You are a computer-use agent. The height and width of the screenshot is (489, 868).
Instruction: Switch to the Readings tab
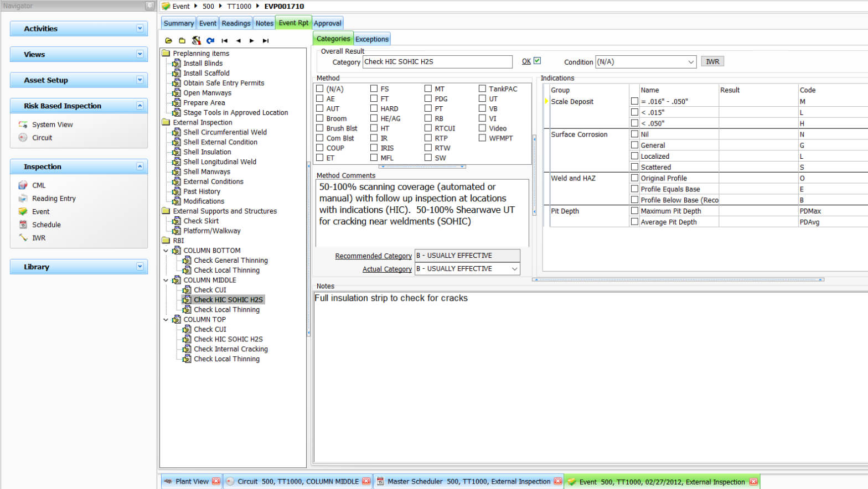[x=236, y=23]
